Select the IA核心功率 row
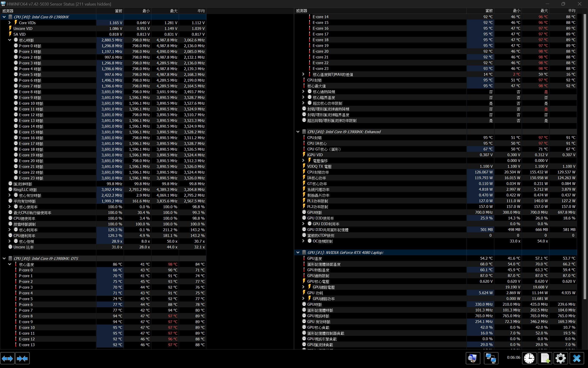 tap(436, 178)
